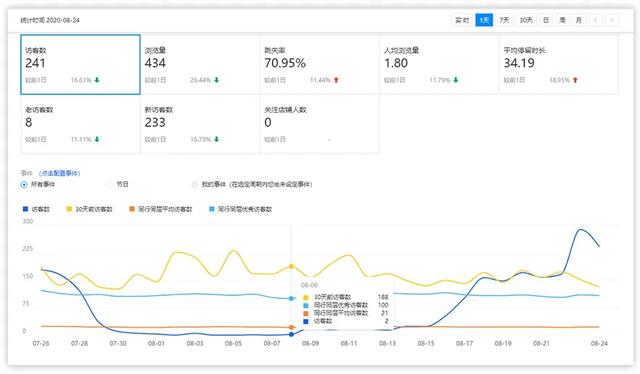Go to the previous period with left arrow

point(596,20)
